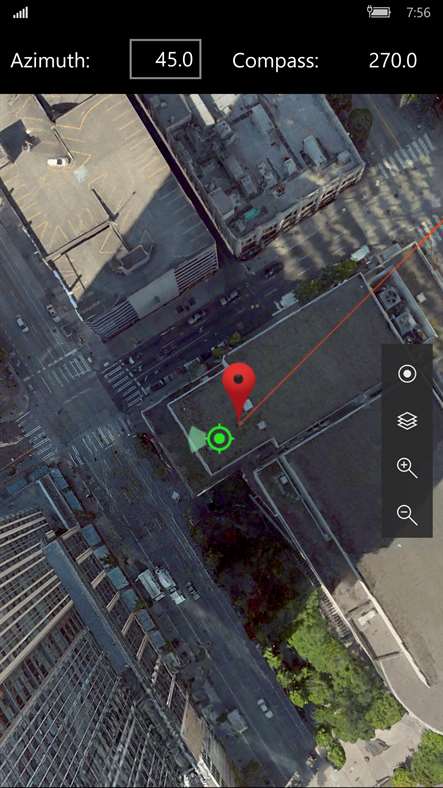Image resolution: width=443 pixels, height=788 pixels.
Task: Tap the green current-location crosshair
Action: [x=219, y=439]
